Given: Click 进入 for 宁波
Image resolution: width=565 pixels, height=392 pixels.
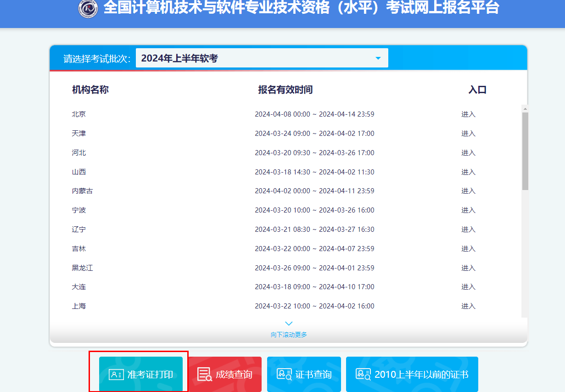Looking at the screenshot, I should click(469, 210).
